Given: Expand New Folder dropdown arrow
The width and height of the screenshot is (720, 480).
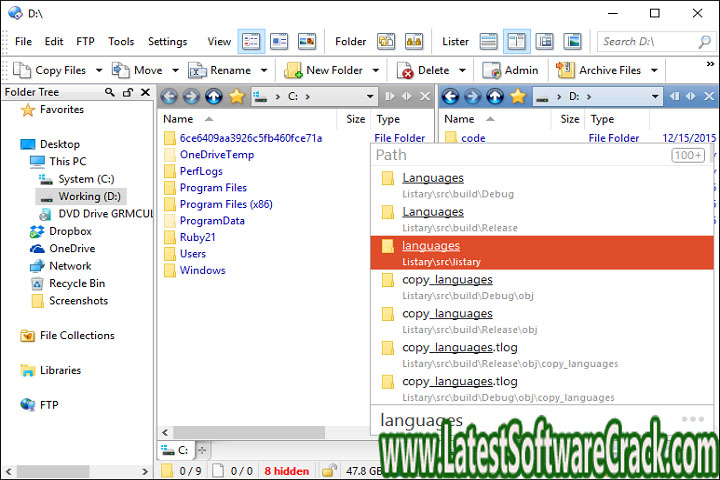Looking at the screenshot, I should click(376, 71).
